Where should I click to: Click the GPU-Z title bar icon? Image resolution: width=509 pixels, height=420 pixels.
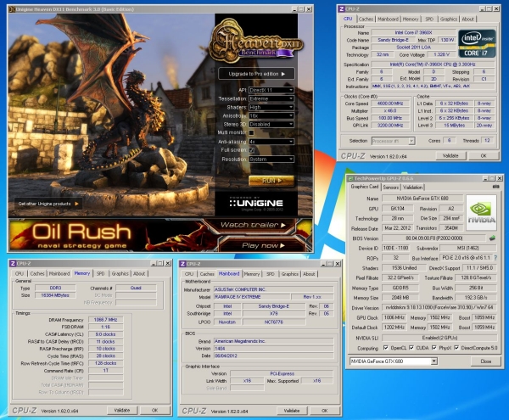point(350,178)
